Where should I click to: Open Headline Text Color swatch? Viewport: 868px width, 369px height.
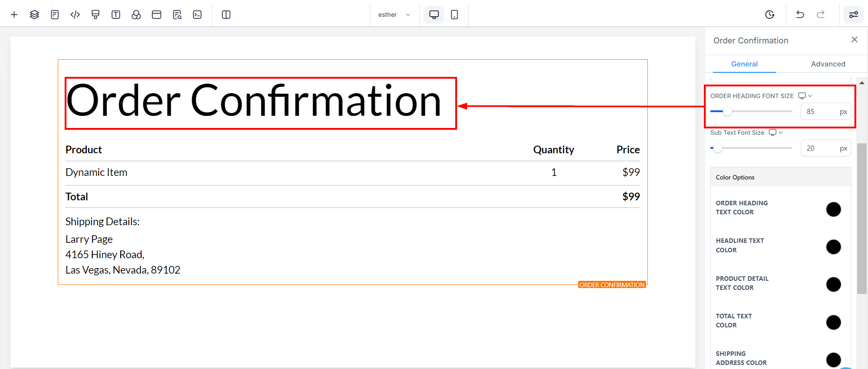[834, 247]
